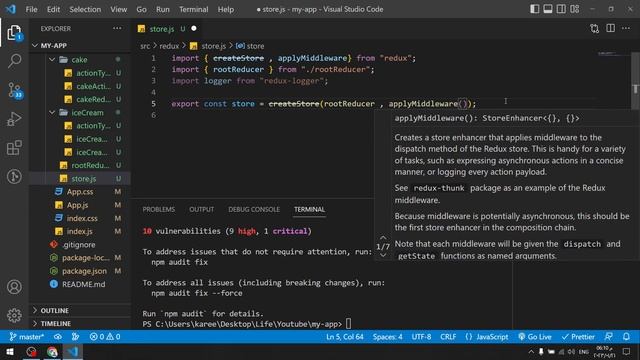Click feedback icon in status bar
640x360 pixels.
608,337
